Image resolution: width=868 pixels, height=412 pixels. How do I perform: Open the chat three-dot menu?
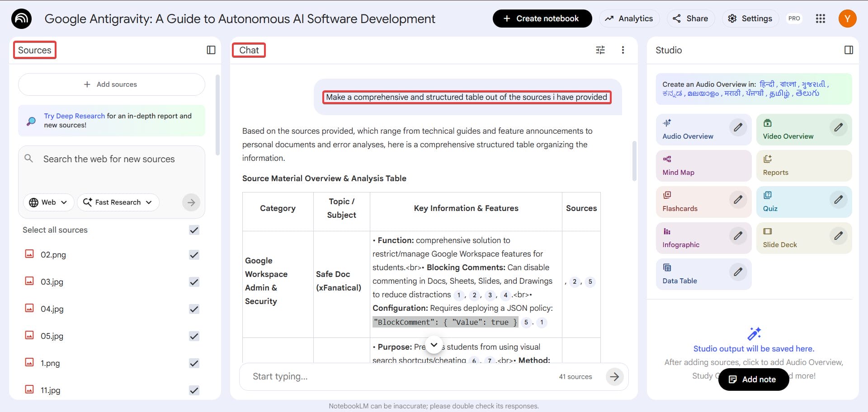(x=623, y=50)
